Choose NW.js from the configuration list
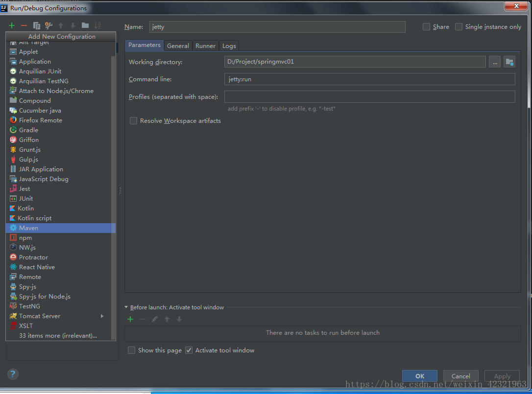 pos(61,248)
